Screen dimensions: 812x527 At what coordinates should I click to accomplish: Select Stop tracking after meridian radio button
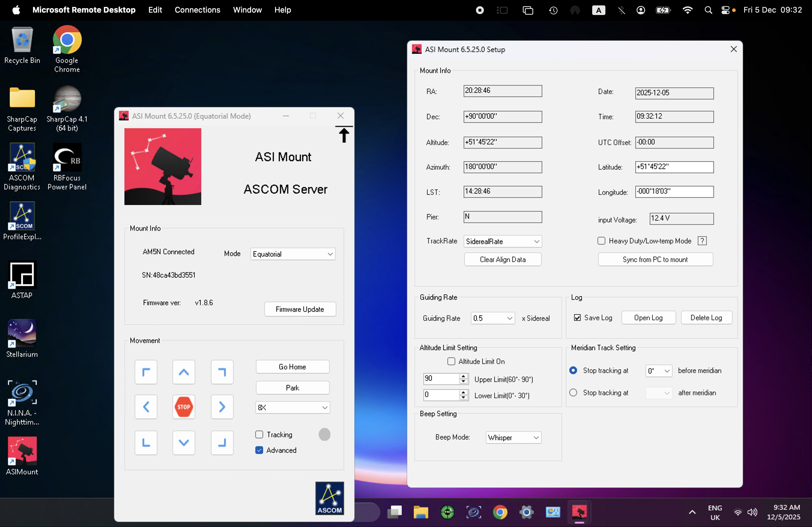click(573, 393)
